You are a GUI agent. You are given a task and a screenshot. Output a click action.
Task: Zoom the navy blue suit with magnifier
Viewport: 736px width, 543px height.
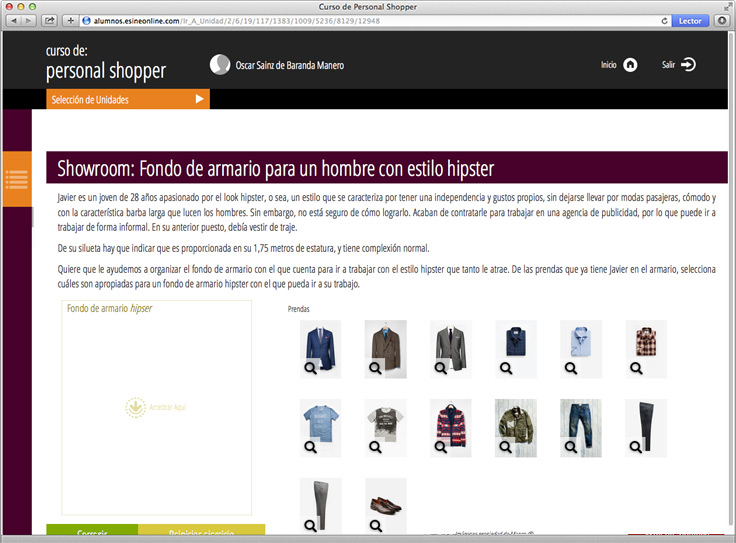point(310,368)
